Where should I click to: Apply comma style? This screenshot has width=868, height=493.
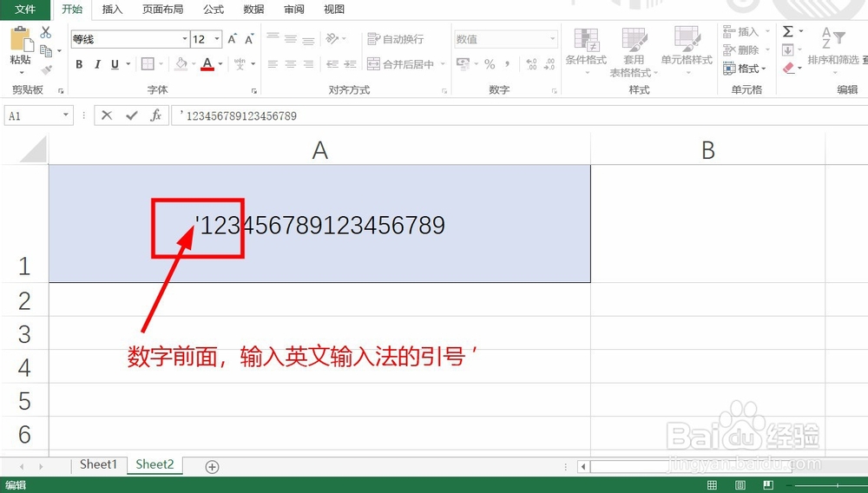coord(507,64)
